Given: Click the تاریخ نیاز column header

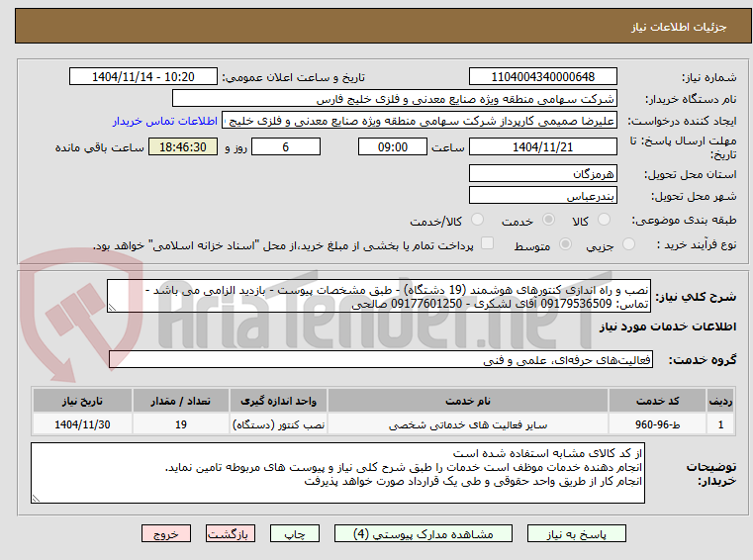Looking at the screenshot, I should [x=82, y=401].
